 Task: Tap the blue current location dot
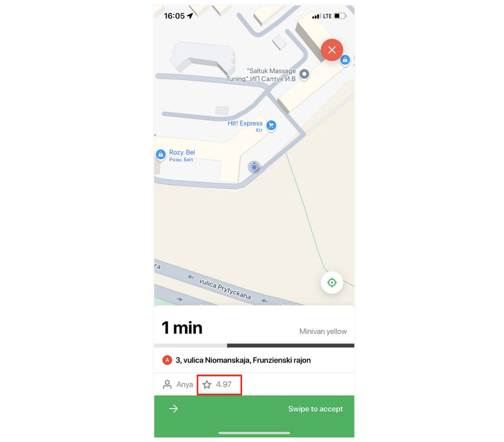(x=254, y=167)
